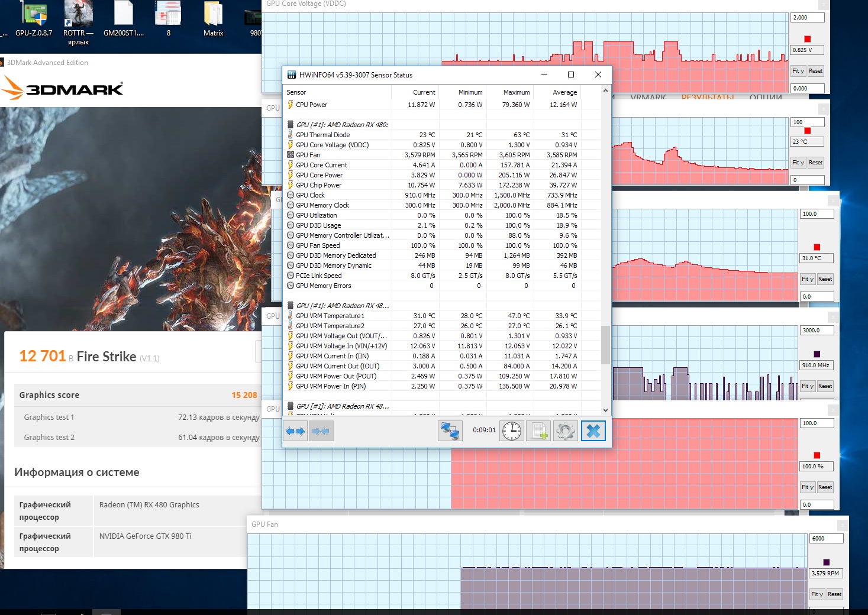This screenshot has height=615, width=868.
Task: Click the expand columns arrows in HWiNFO
Action: point(295,431)
